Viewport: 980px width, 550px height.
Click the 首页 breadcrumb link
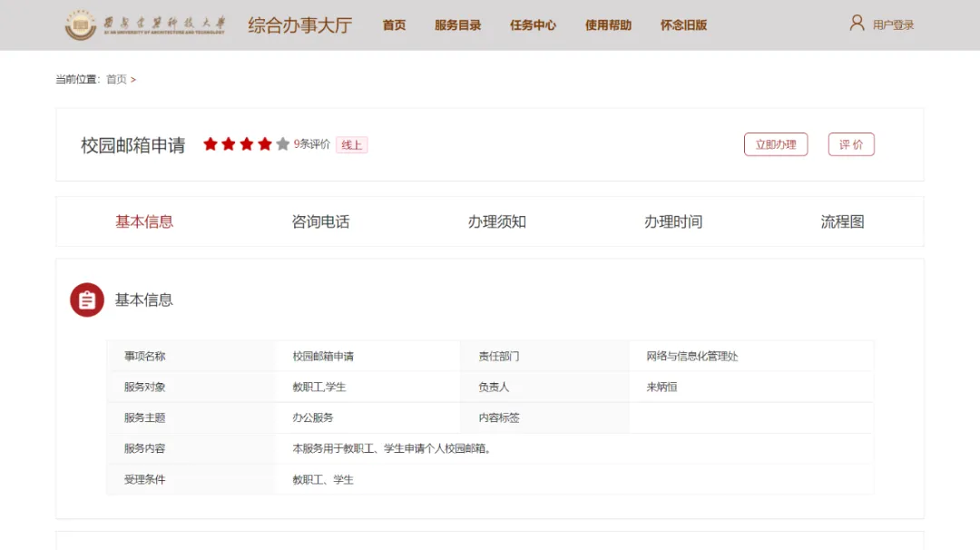pyautogui.click(x=116, y=80)
